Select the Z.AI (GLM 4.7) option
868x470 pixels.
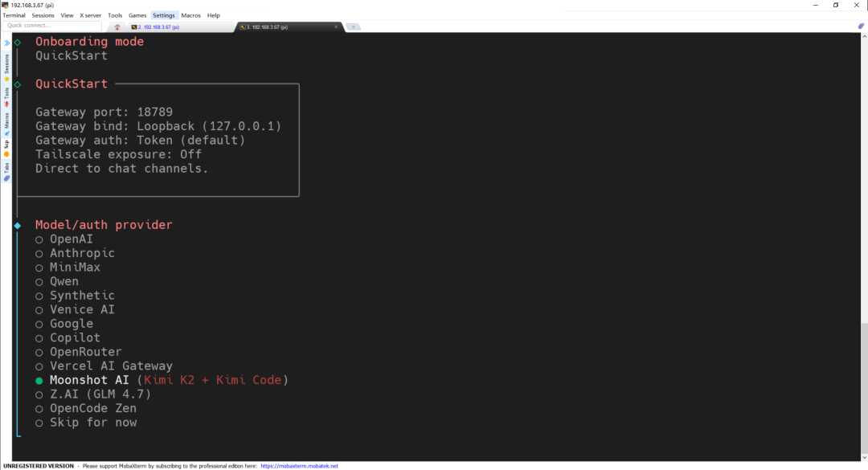[93, 394]
